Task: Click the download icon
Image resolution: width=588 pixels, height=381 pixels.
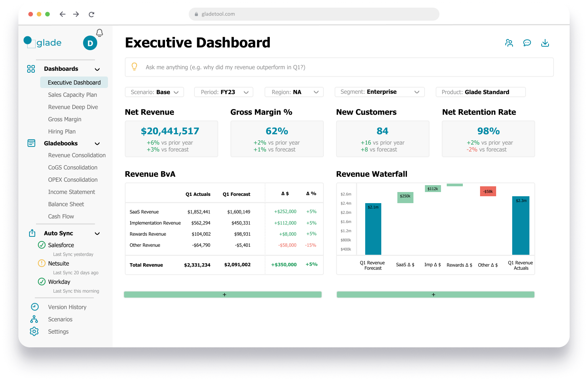Action: 545,43
